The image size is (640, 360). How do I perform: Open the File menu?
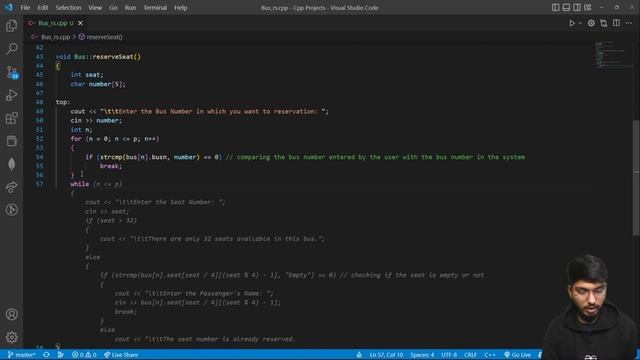25,8
